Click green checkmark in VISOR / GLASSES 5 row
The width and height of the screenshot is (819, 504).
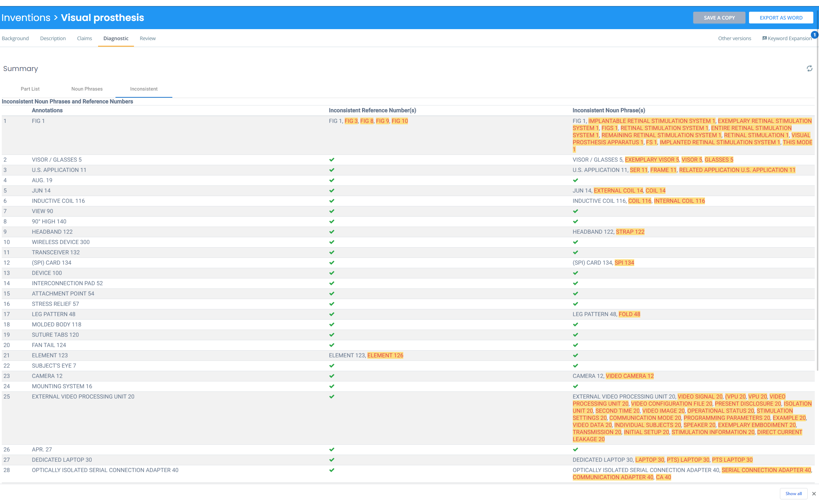(x=332, y=159)
